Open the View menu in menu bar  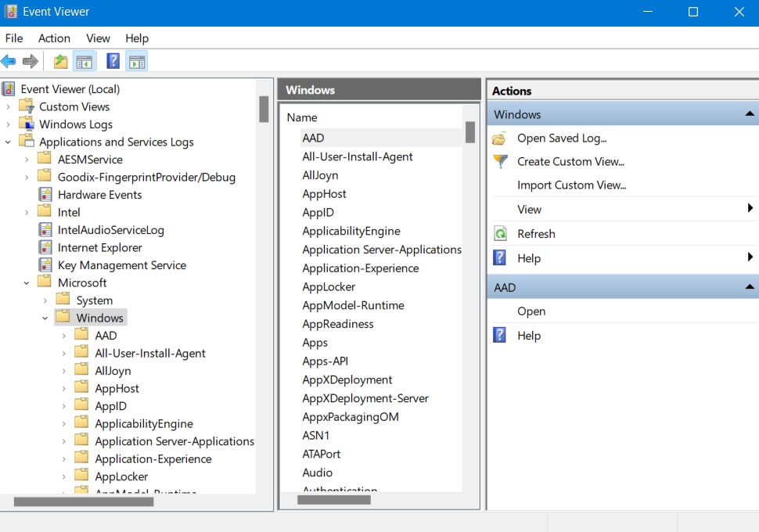coord(98,38)
